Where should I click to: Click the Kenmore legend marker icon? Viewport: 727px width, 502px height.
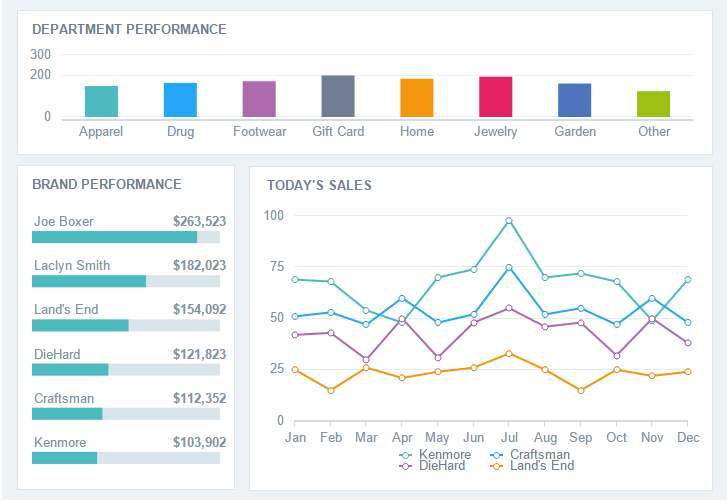pyautogui.click(x=405, y=455)
